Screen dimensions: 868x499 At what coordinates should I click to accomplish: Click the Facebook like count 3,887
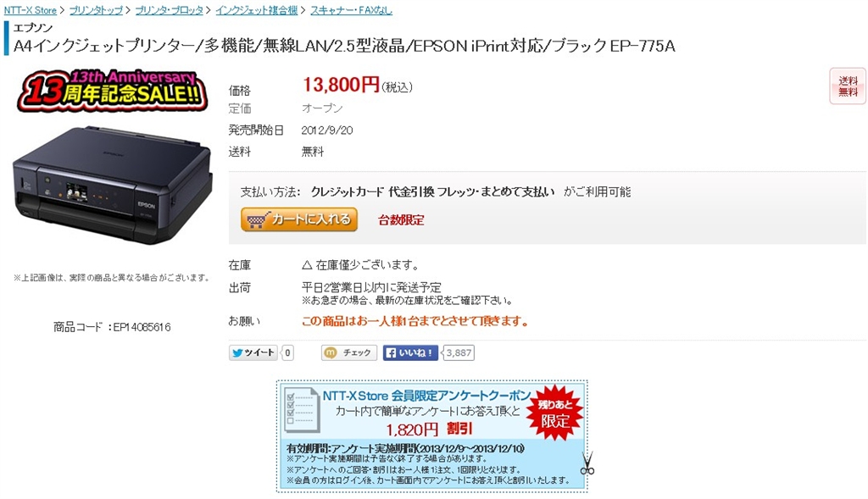[x=459, y=353]
